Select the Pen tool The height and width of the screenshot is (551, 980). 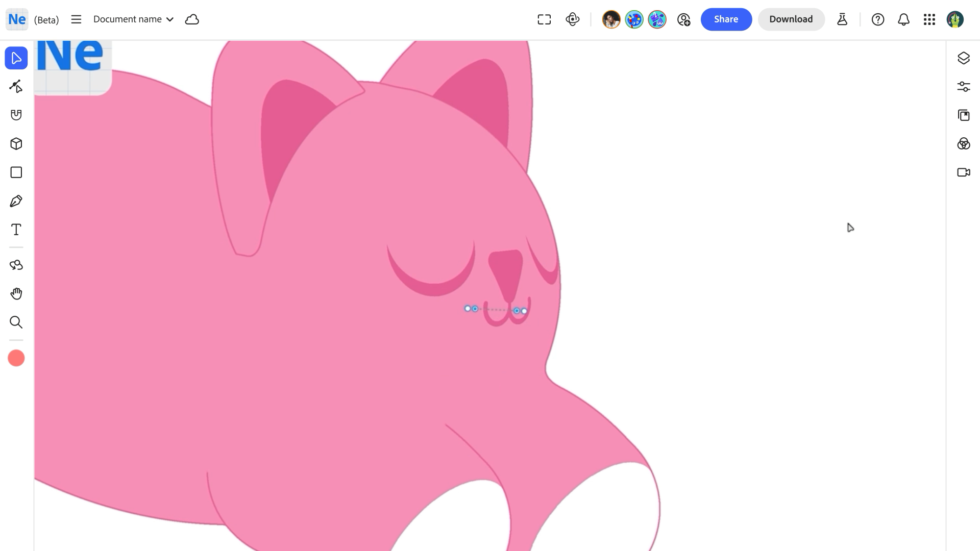16,201
